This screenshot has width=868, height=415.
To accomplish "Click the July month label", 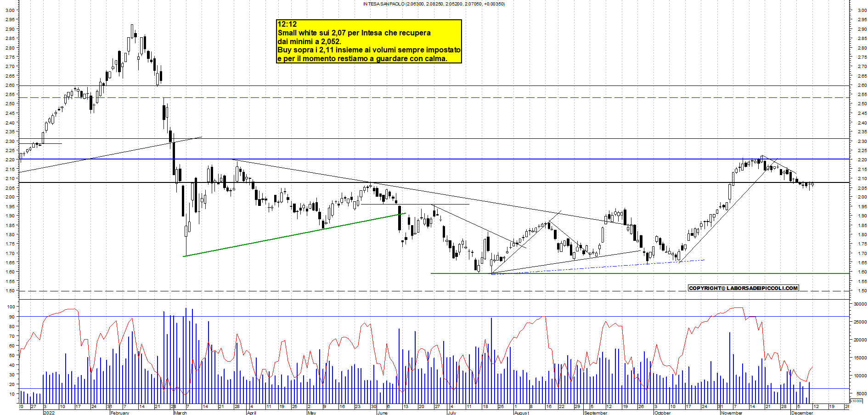I will (x=452, y=413).
